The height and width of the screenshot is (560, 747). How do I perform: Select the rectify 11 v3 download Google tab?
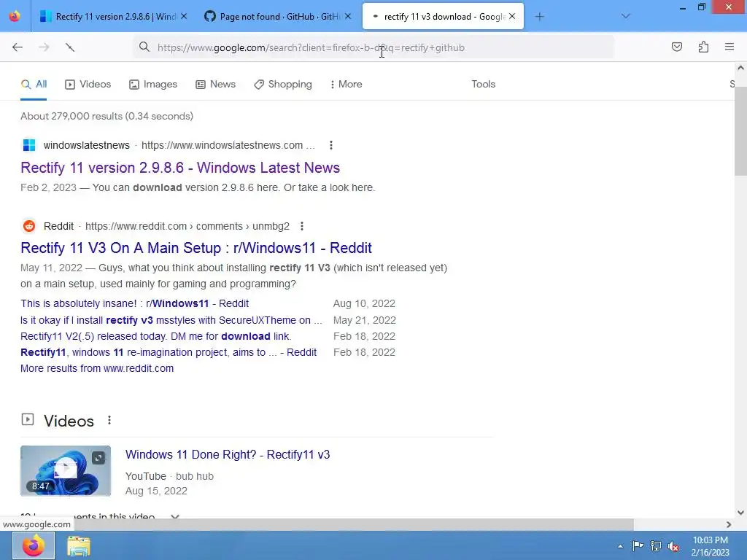(443, 16)
